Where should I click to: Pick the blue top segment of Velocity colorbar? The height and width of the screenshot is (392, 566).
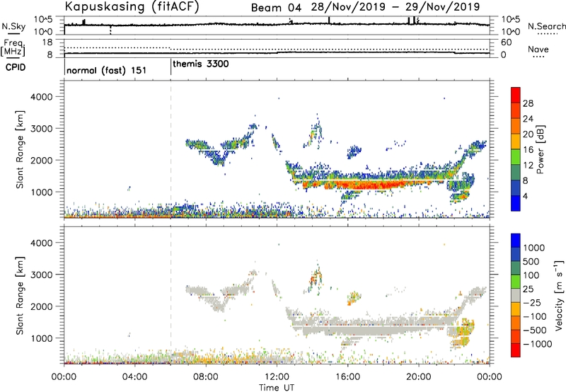point(516,241)
